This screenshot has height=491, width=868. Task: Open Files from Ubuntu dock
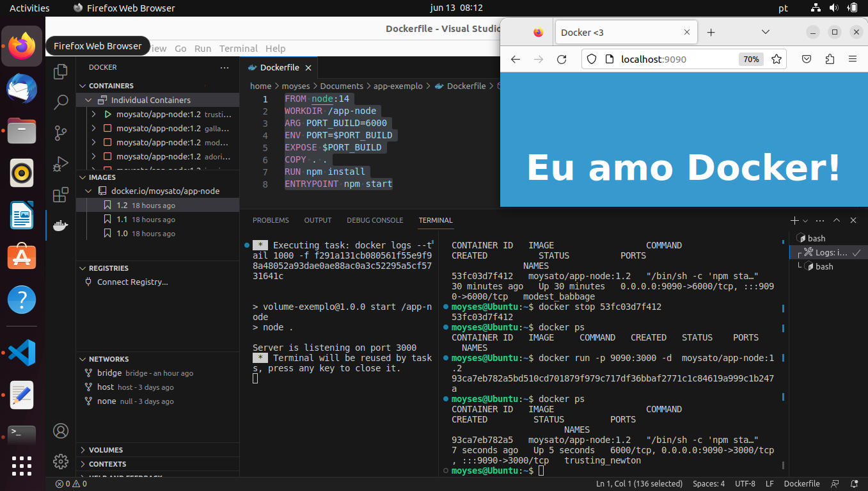tap(22, 131)
